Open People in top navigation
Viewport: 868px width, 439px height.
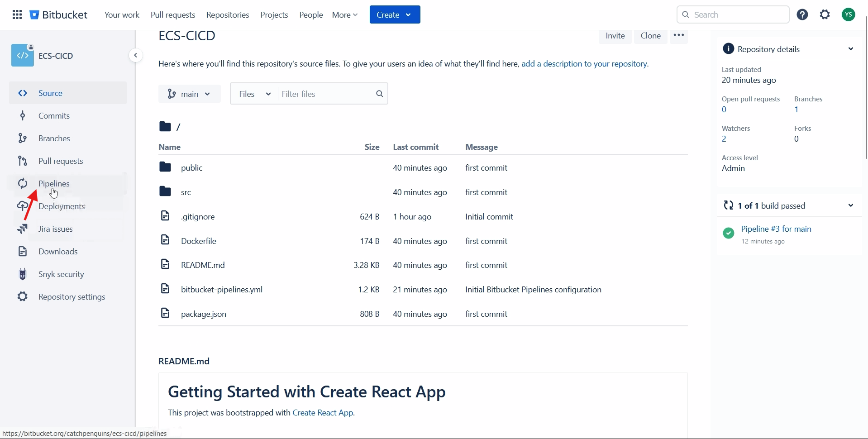coord(311,15)
